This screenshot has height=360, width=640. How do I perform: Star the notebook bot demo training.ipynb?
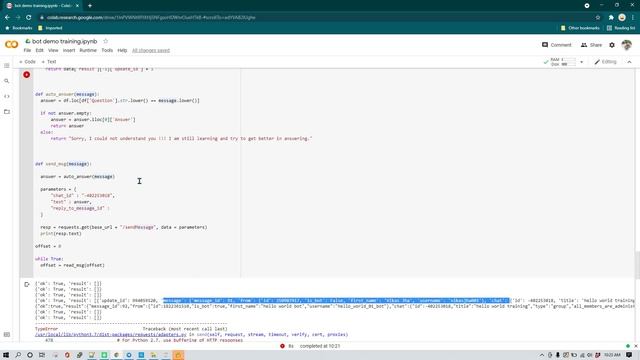106,41
